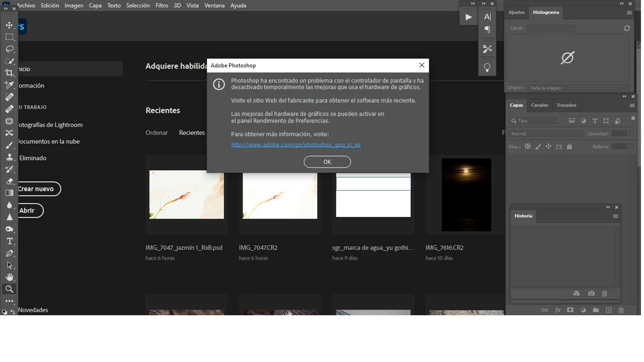Select the Gradient tool
The image size is (644, 362).
pyautogui.click(x=9, y=193)
